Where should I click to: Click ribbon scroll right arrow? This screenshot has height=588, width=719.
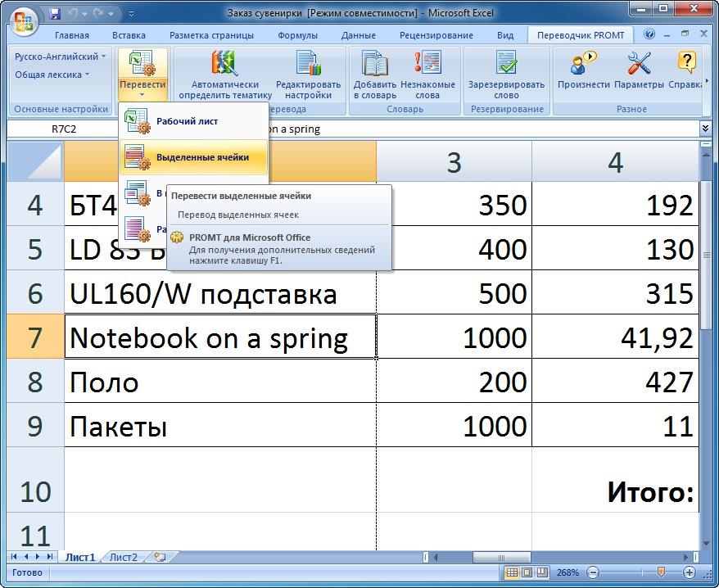(707, 81)
